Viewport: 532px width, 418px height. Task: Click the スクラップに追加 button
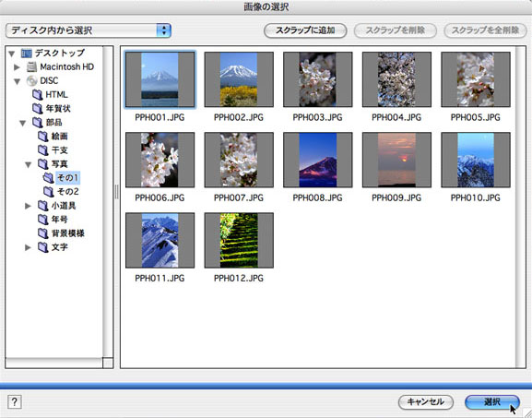click(305, 30)
